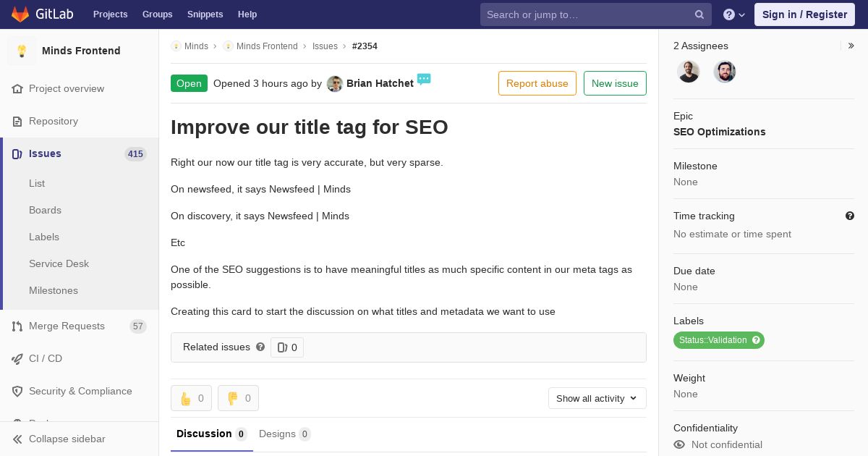The width and height of the screenshot is (868, 456).
Task: Click the Report abuse button
Action: coord(537,83)
